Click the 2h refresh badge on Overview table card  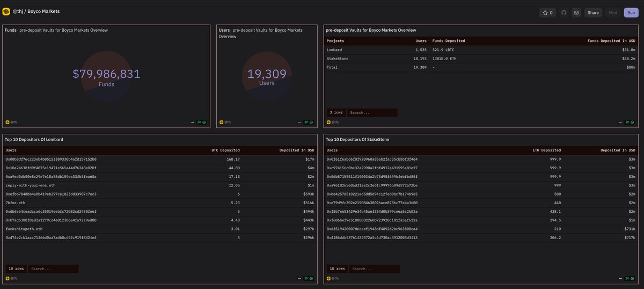(631, 122)
